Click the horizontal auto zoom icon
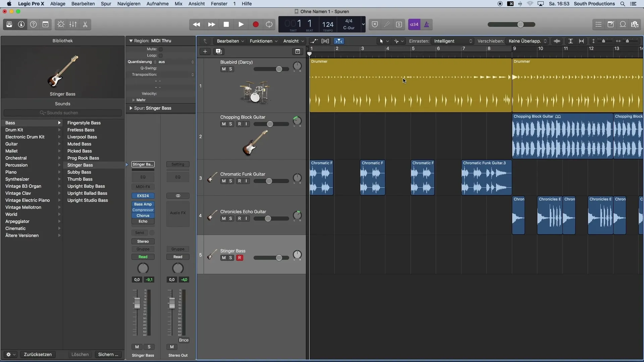Screen dimensions: 644x362 [582, 41]
